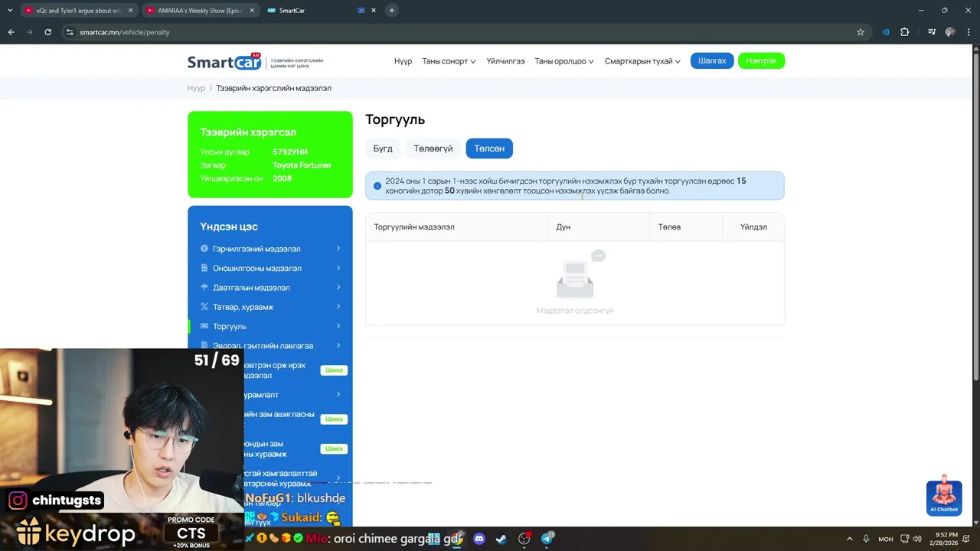Click the Даатгалын мэдээлэл umbrella icon
Viewport: 980px width, 551px height.
(204, 287)
